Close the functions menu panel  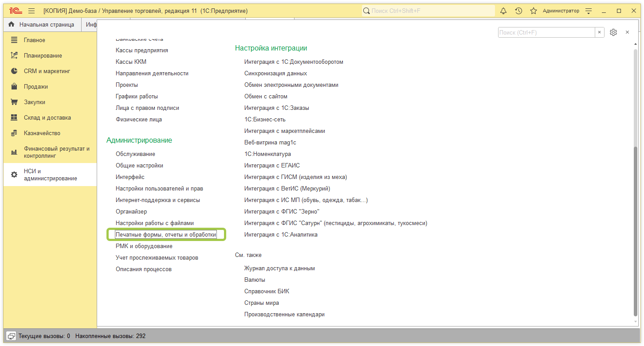click(627, 32)
